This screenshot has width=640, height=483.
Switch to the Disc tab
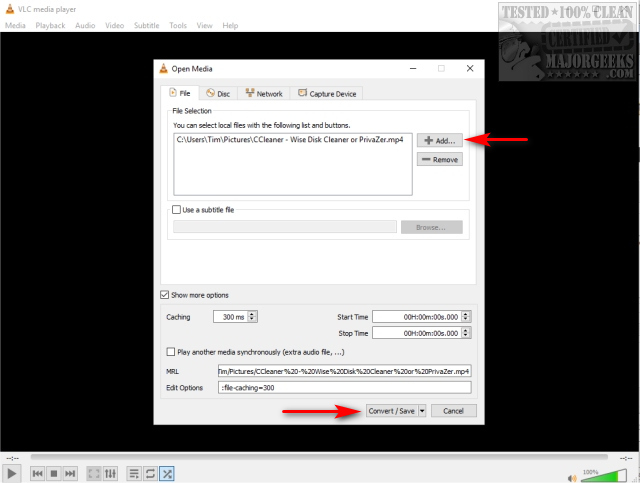[x=218, y=93]
